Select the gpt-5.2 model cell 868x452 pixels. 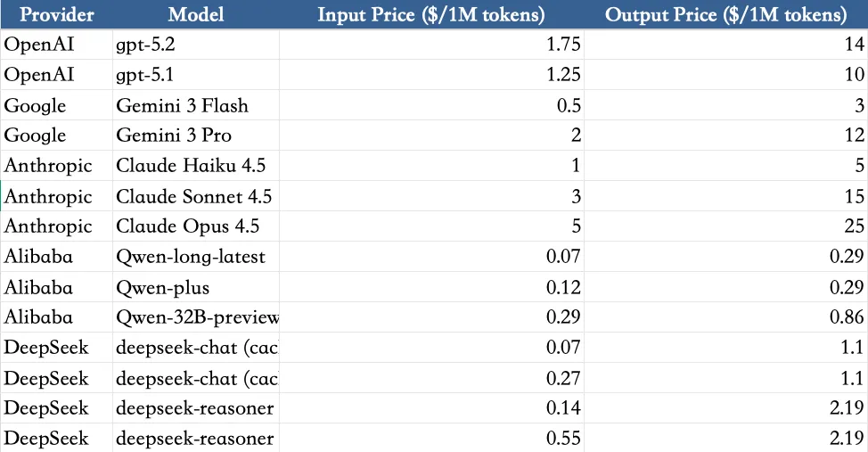click(x=196, y=45)
